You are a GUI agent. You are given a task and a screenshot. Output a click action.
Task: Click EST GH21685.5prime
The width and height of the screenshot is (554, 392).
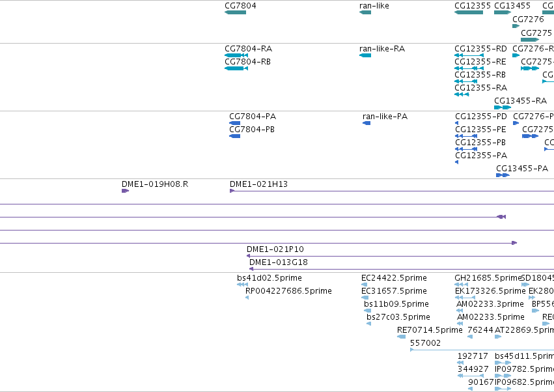[488, 278]
